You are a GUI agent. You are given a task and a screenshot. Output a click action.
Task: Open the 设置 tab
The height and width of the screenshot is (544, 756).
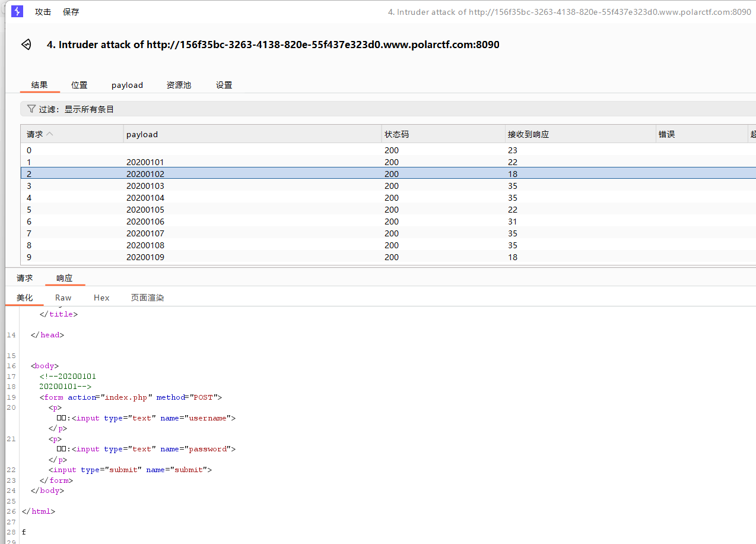point(224,85)
